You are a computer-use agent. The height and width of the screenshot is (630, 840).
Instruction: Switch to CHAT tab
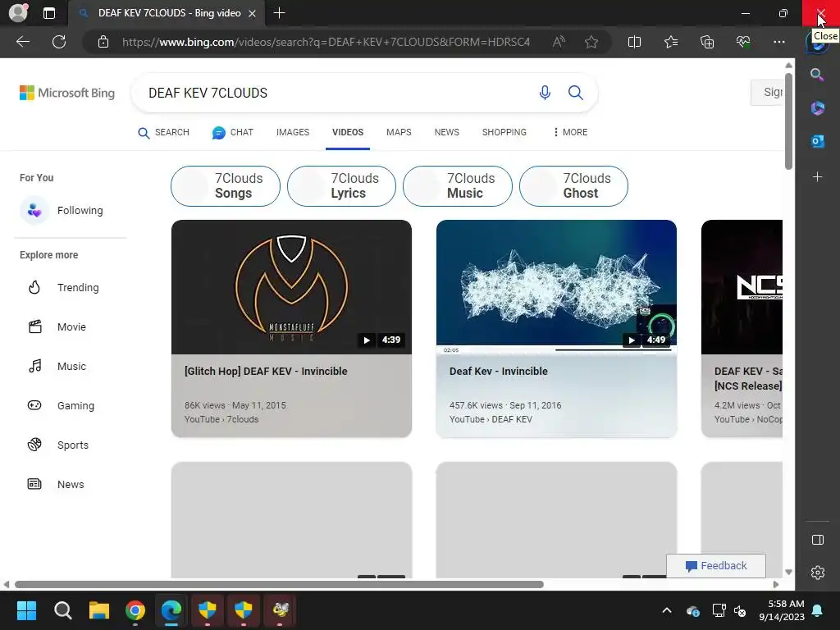(x=232, y=132)
